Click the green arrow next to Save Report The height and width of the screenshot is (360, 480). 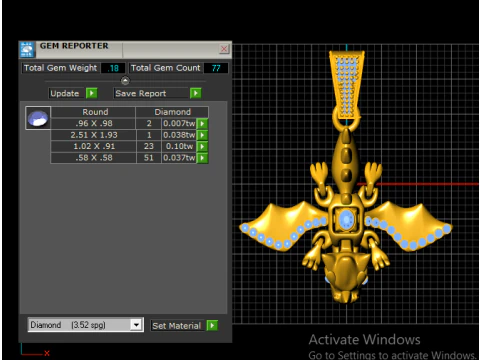[196, 93]
